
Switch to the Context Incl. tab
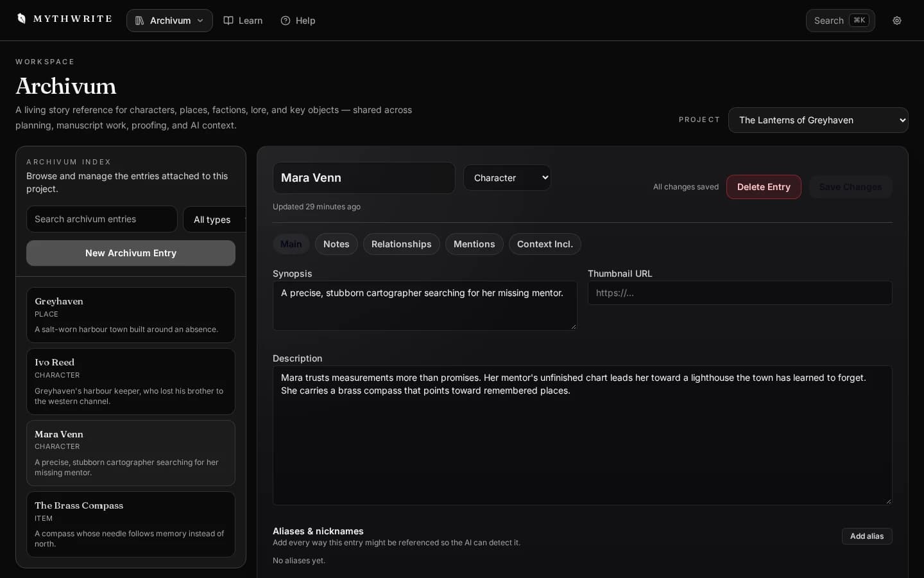545,244
